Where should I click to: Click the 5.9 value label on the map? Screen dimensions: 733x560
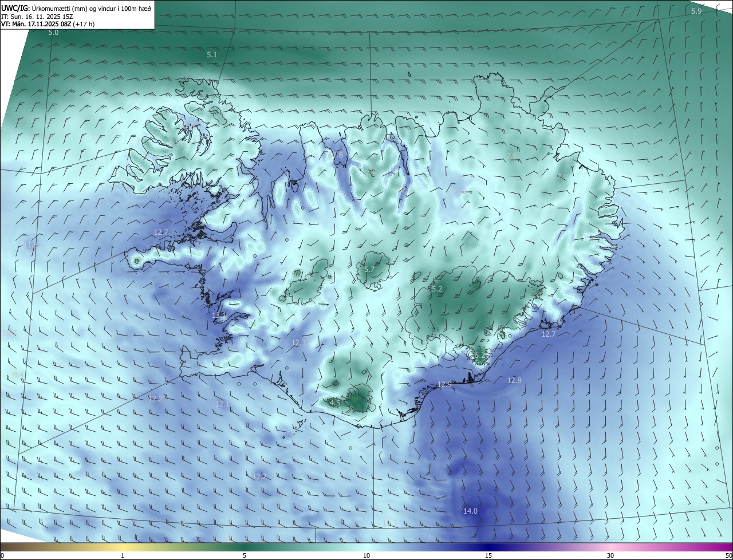pos(696,11)
